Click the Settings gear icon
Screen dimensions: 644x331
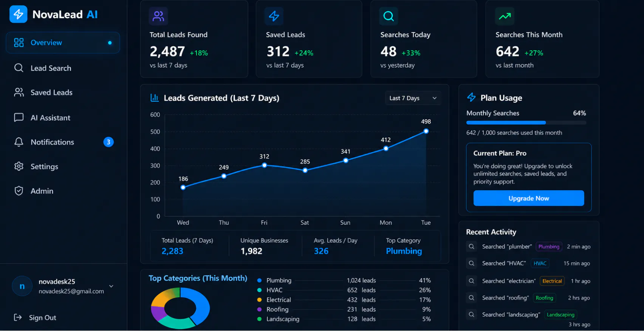tap(19, 166)
